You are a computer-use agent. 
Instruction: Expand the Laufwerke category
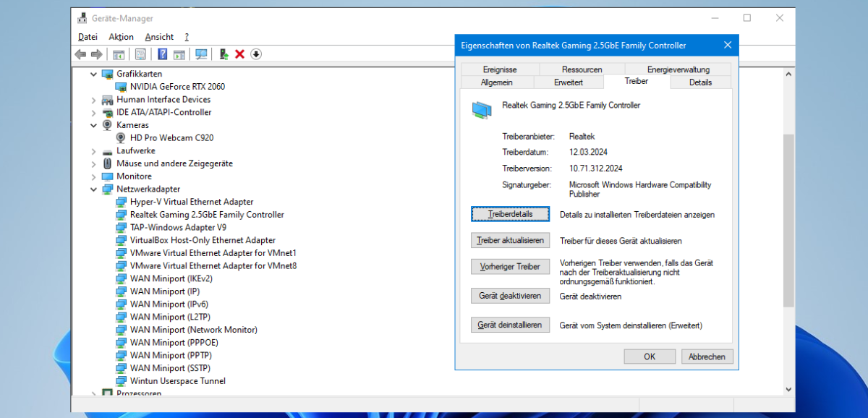pyautogui.click(x=93, y=151)
